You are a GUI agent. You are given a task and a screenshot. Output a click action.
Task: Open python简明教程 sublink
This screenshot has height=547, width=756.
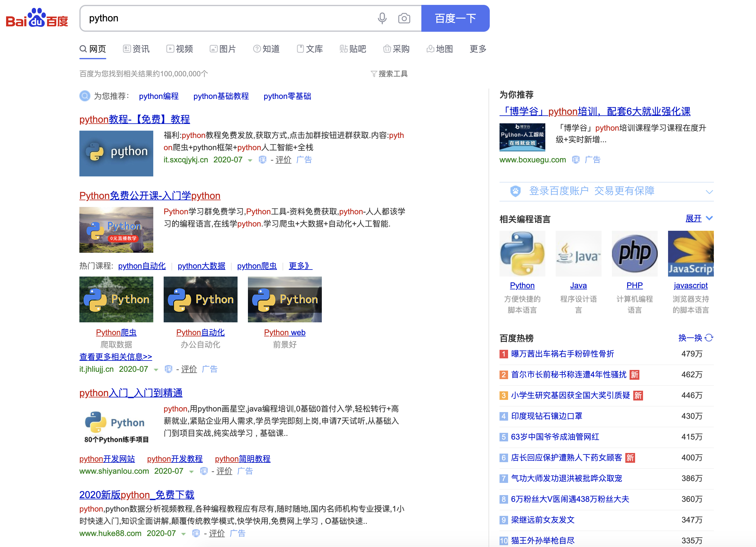(x=243, y=459)
